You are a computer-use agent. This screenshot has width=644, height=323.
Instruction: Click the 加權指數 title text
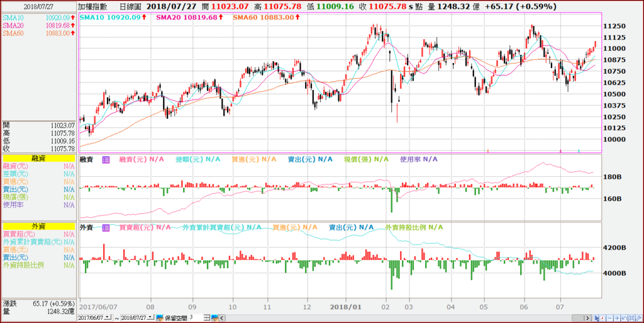(x=93, y=6)
